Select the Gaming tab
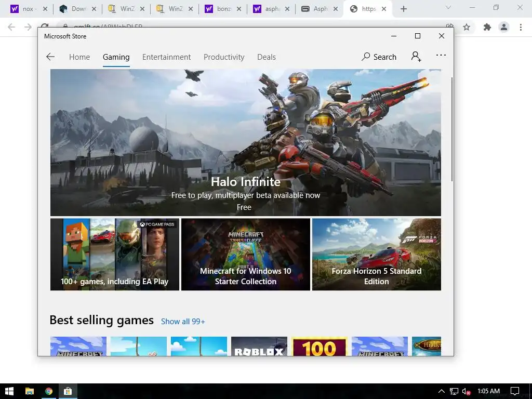Screen dimensions: 532x399 (x=116, y=57)
